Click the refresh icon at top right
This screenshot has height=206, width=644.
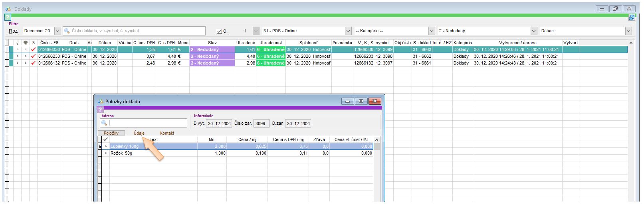tap(632, 18)
